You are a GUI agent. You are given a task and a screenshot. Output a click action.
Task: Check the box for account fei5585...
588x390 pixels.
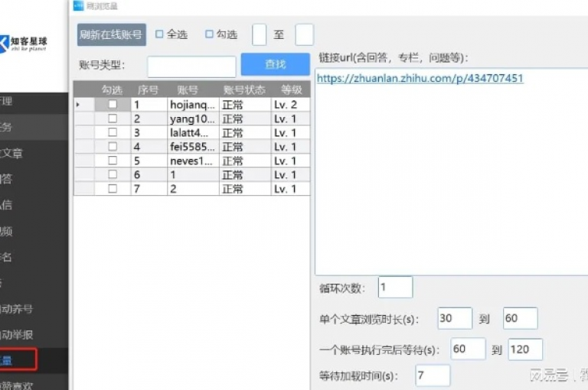[x=113, y=147]
